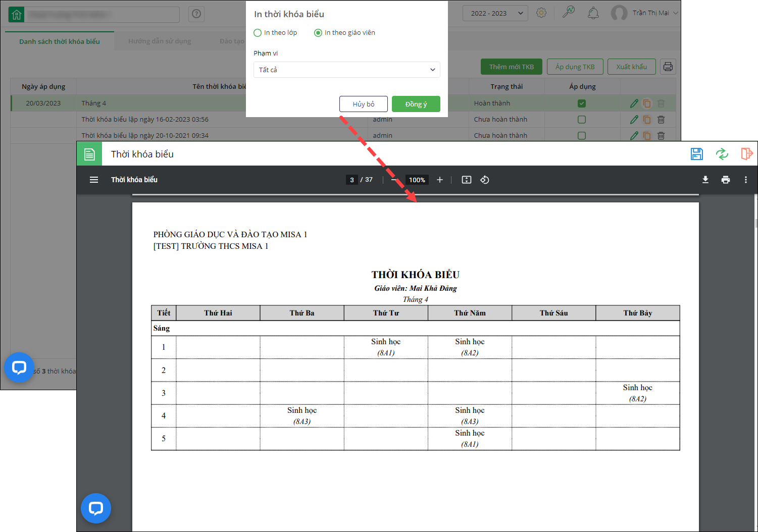Switch to 'Danh sách thời khóa biểu' tab
Image resolution: width=758 pixels, height=532 pixels.
coord(60,41)
